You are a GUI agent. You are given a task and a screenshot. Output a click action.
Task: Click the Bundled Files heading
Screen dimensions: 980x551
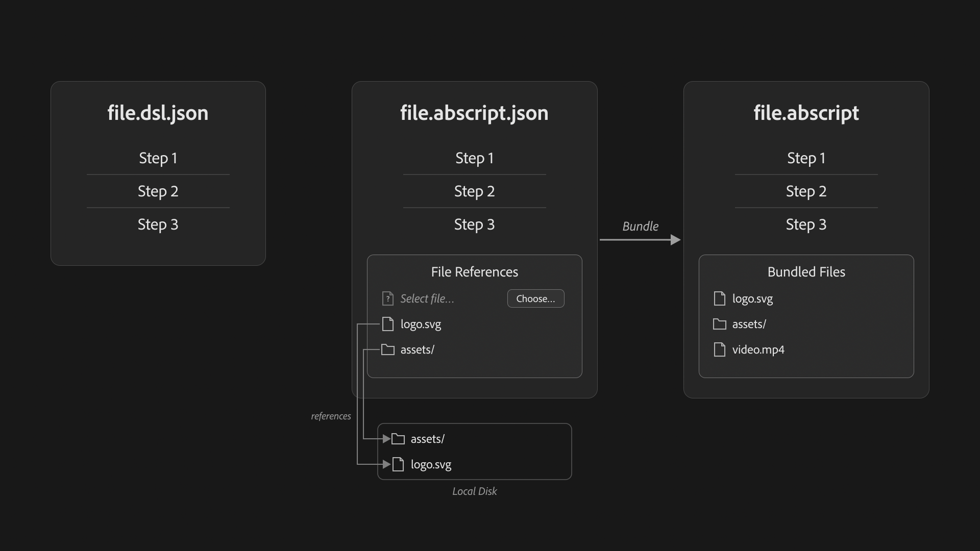coord(806,272)
